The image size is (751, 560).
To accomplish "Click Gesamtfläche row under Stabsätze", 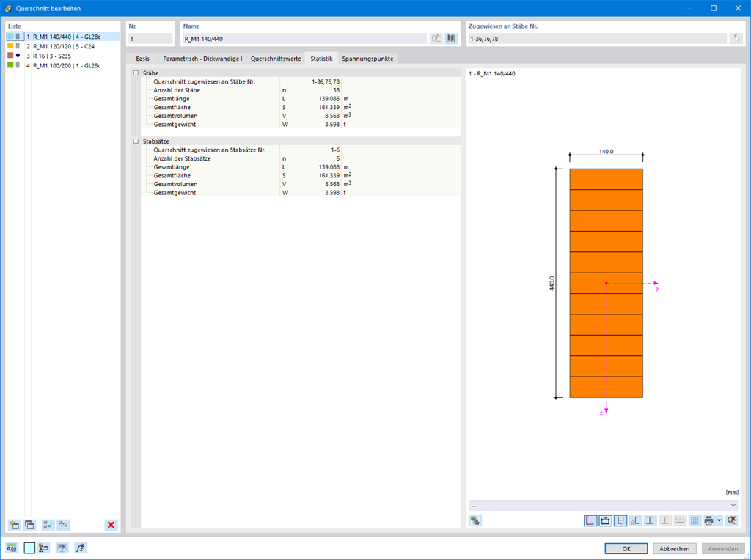I will pyautogui.click(x=301, y=176).
